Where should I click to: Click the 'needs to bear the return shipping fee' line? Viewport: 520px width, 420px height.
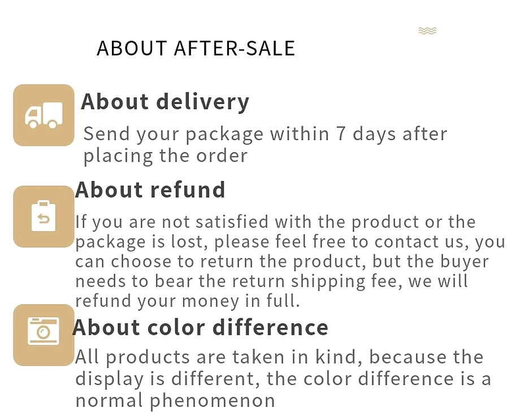pos(272,282)
